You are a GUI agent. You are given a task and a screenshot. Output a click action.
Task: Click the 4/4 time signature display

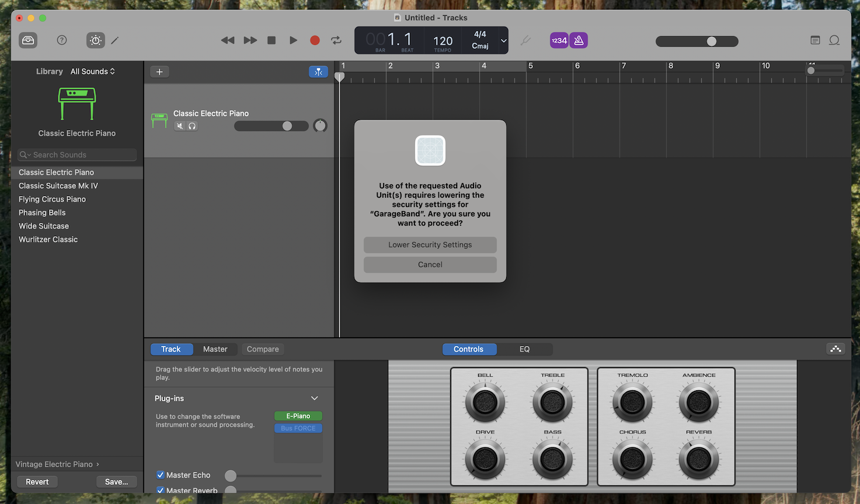click(x=480, y=34)
